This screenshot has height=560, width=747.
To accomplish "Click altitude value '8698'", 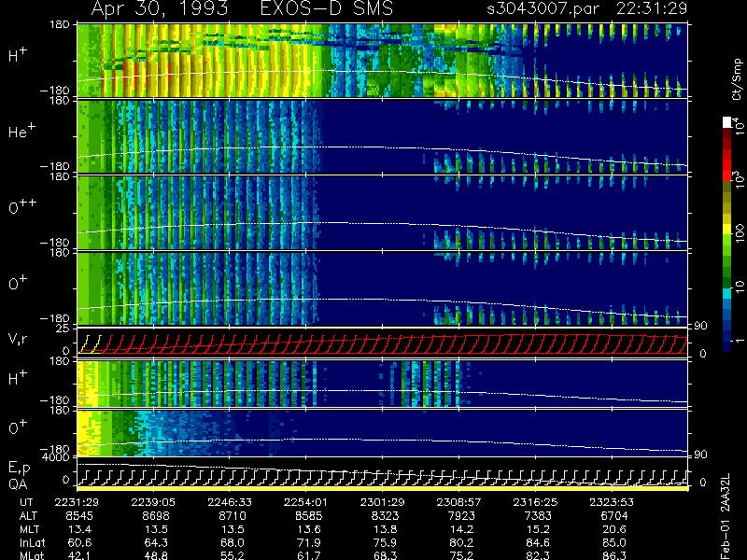I will pos(155,516).
